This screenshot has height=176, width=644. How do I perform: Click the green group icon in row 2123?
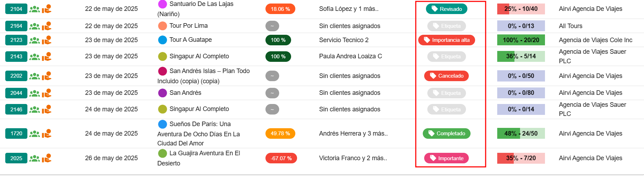pyautogui.click(x=34, y=40)
